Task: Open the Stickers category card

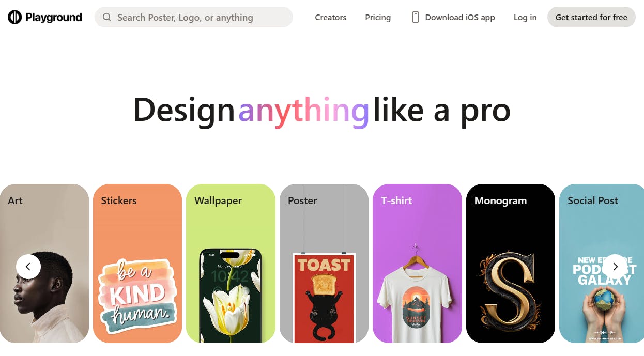Action: (x=137, y=264)
